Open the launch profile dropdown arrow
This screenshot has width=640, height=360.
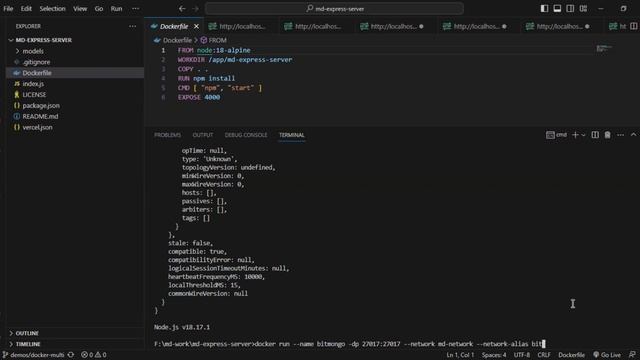pos(583,135)
